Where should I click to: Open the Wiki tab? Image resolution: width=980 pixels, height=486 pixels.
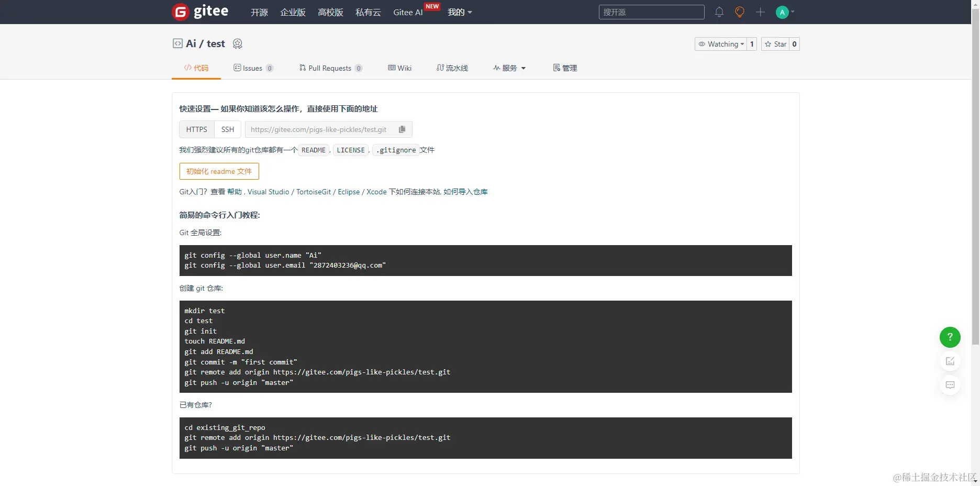point(400,68)
